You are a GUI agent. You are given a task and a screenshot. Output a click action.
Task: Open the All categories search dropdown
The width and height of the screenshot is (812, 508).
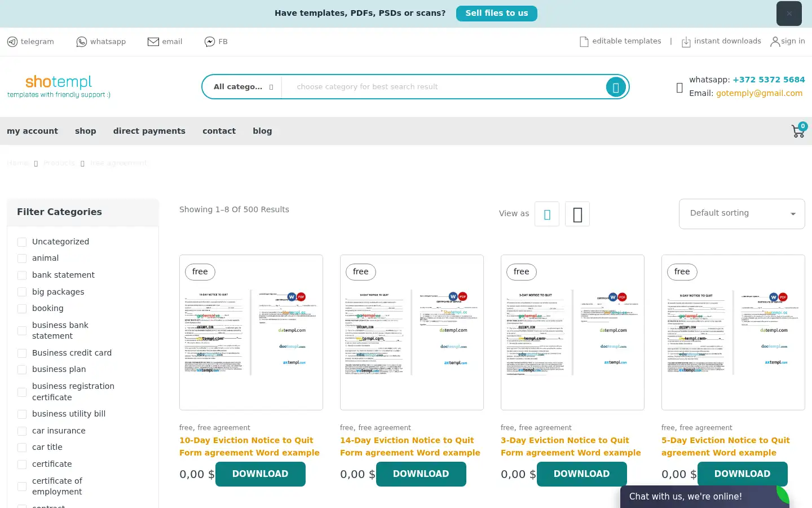[x=243, y=87]
